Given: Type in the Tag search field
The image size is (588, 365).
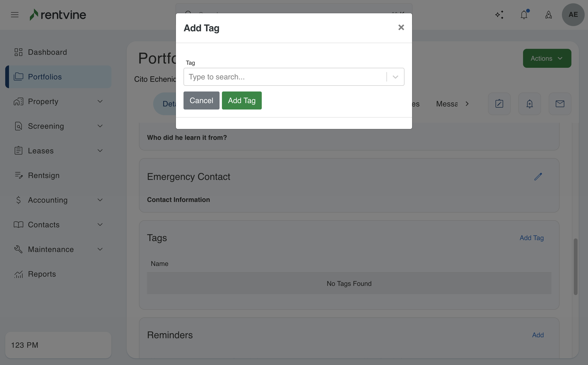Looking at the screenshot, I should point(285,77).
